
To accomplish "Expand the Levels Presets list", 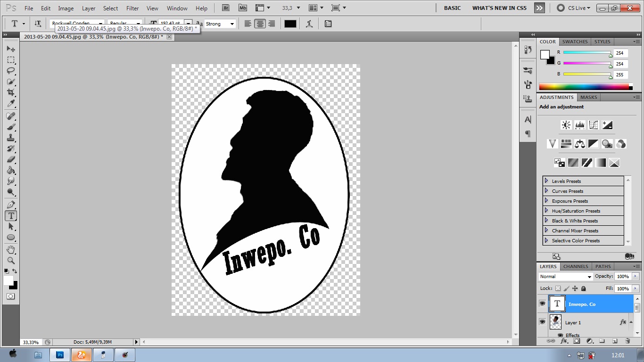I will (546, 181).
